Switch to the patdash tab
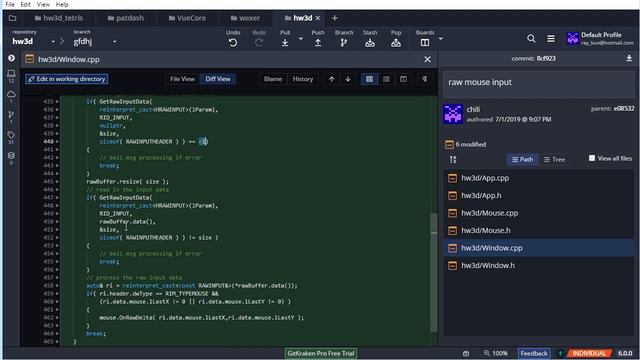The image size is (640, 360). tap(126, 18)
